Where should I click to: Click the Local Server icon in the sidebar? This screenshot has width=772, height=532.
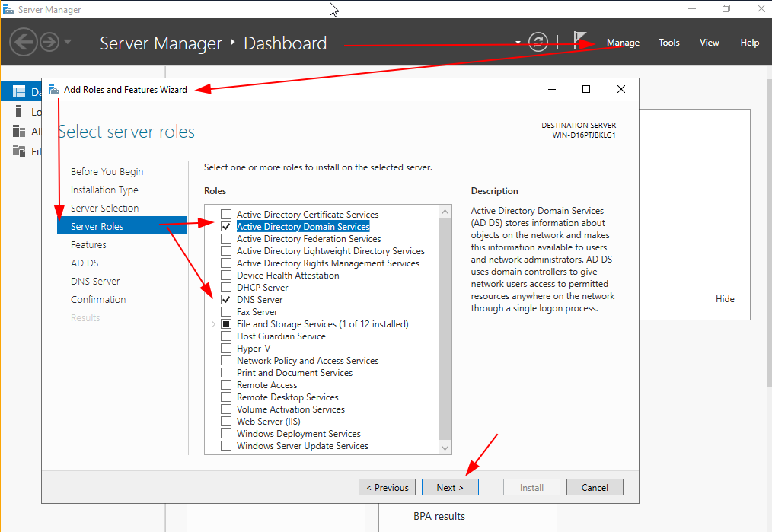pos(19,112)
